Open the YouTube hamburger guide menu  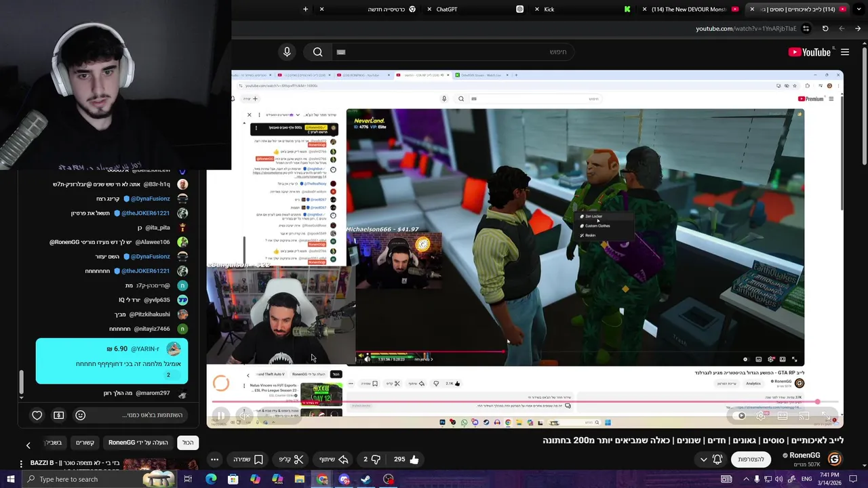click(845, 52)
